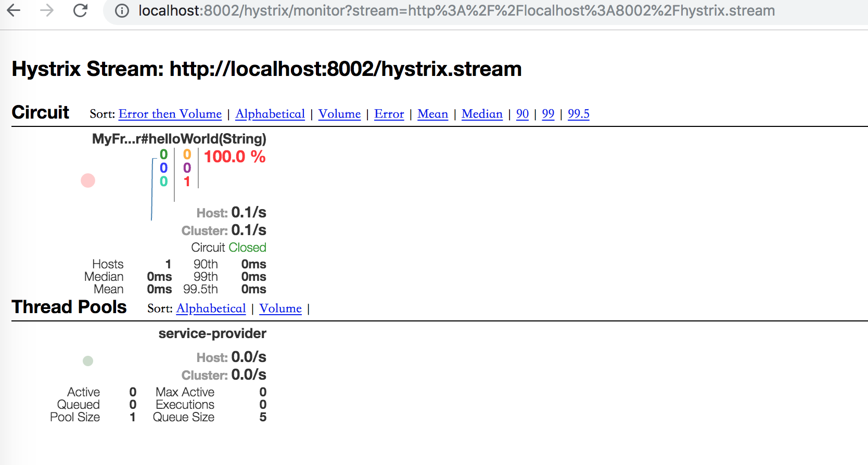Click the circuit Host: 0.1/s rate

tap(232, 212)
